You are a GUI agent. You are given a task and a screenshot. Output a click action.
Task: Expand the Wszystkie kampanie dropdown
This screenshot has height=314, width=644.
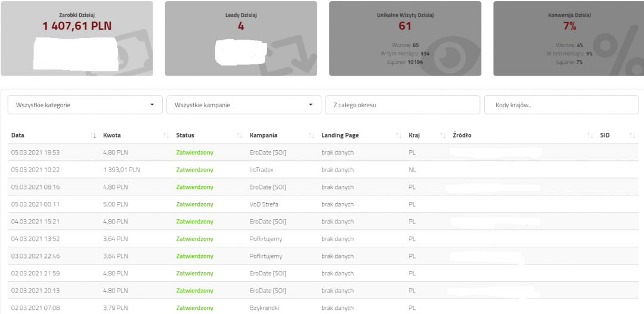click(243, 105)
